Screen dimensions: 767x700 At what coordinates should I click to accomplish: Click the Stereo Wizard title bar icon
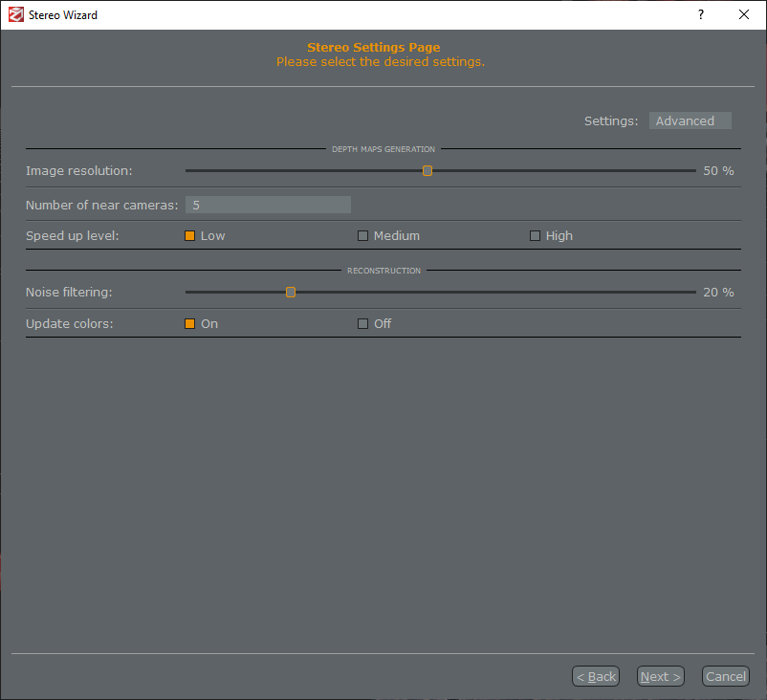click(16, 14)
